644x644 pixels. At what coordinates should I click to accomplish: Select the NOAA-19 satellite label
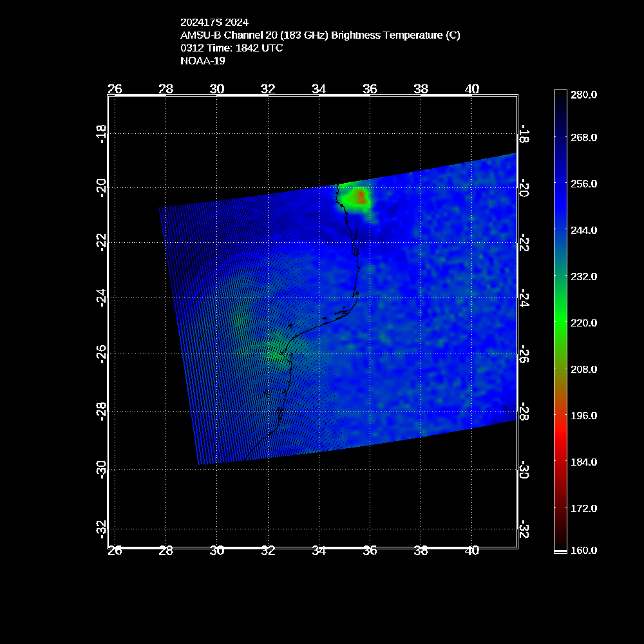(203, 61)
